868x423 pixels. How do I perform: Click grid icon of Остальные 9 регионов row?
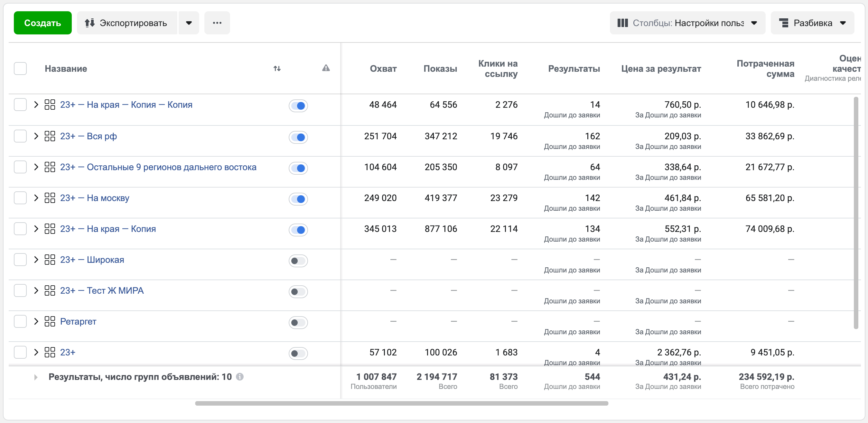tap(50, 167)
